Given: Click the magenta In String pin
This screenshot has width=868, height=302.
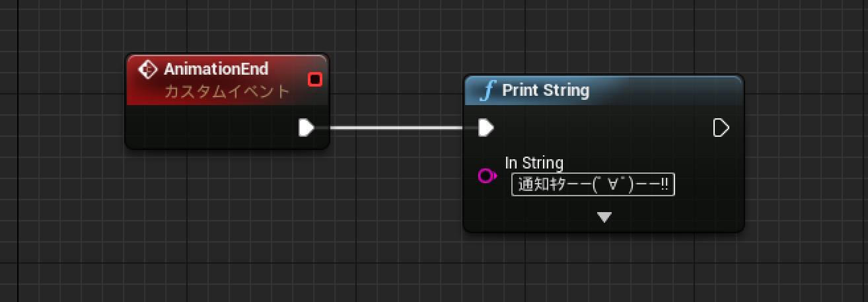Looking at the screenshot, I should (487, 176).
